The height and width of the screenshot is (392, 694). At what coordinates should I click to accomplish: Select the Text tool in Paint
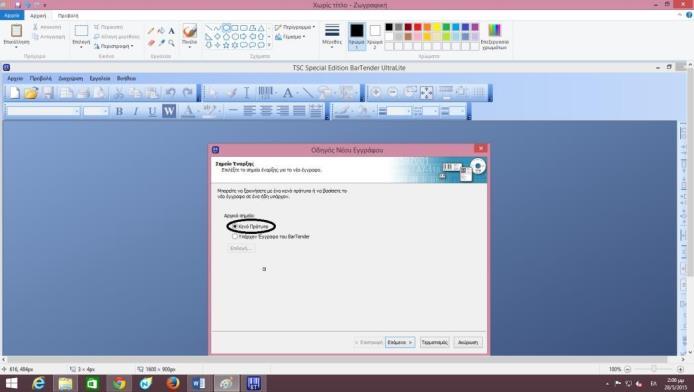pos(171,31)
